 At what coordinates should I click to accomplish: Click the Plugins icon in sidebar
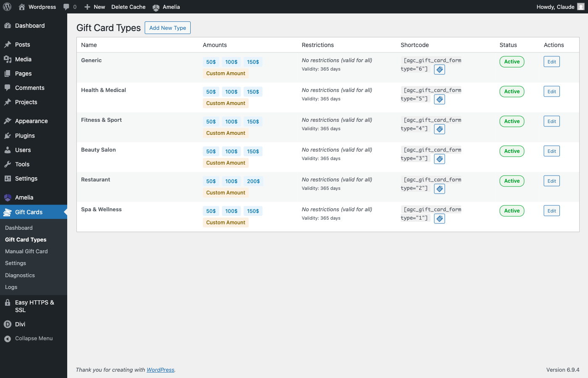[8, 136]
